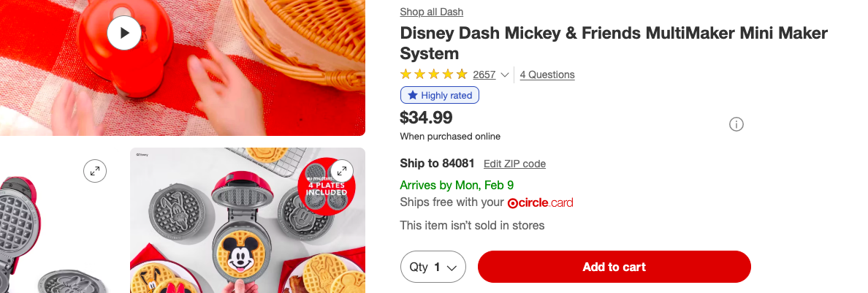The width and height of the screenshot is (868, 293).
Task: Open the 2657 reviews link
Action: click(484, 75)
